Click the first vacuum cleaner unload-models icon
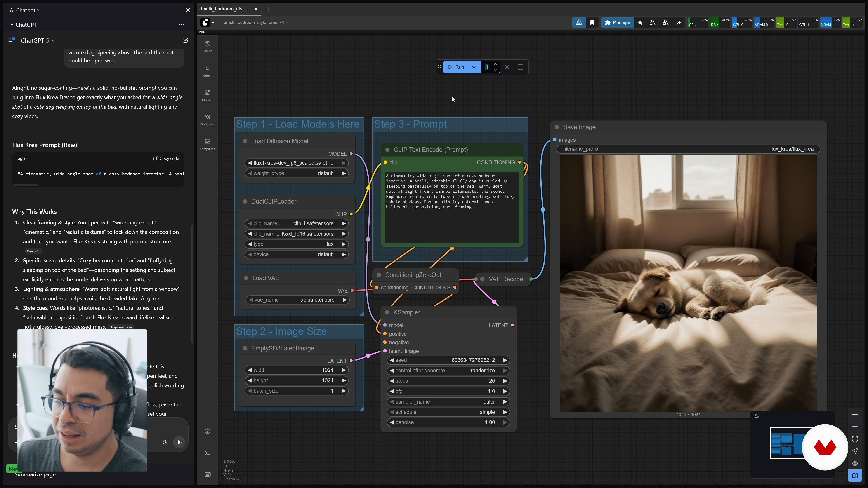This screenshot has width=868, height=488. click(653, 23)
